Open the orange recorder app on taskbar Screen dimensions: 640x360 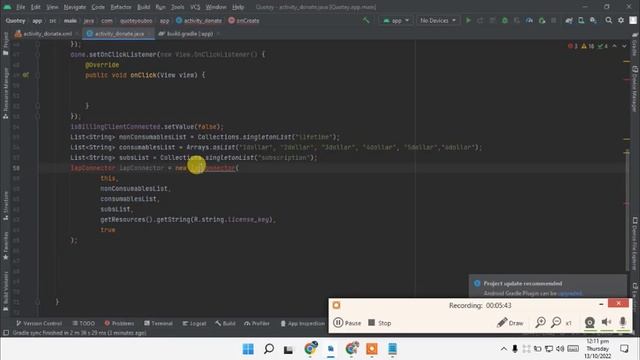pyautogui.click(x=372, y=349)
